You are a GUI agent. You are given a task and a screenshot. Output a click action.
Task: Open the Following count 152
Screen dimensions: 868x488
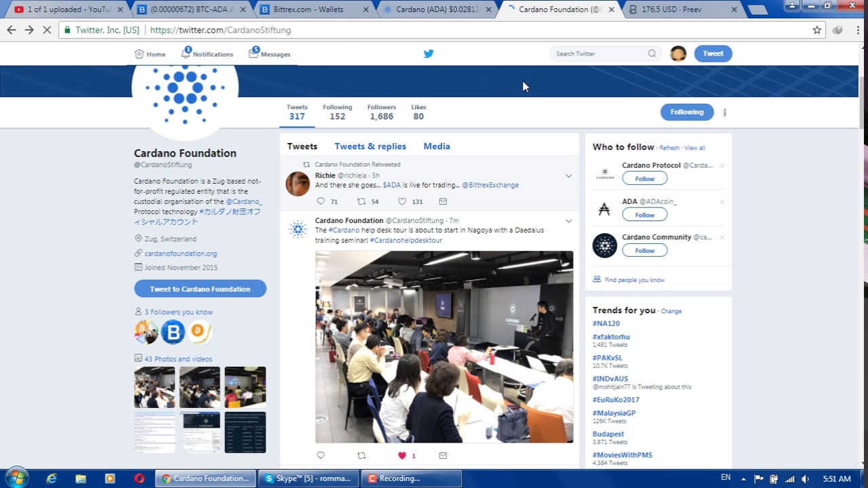(337, 113)
